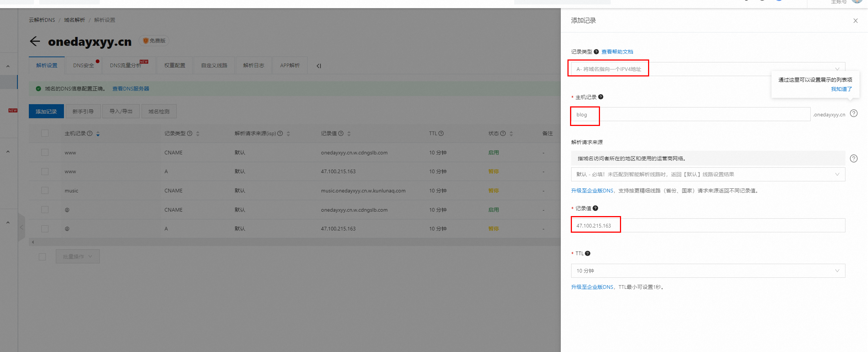Open the 记录类型 dropdown
The image size is (868, 352).
coord(708,69)
